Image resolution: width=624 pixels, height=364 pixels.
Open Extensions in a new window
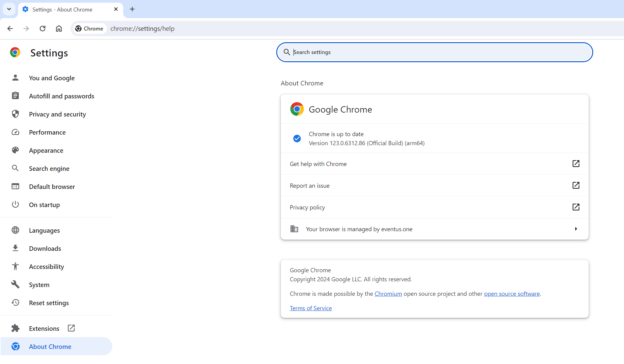pos(71,328)
